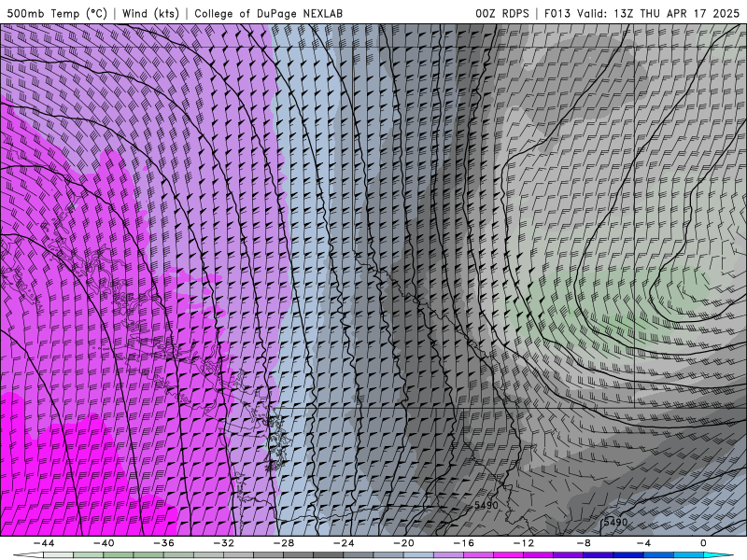Screen dimensions: 747x560
Task: Click the -24 color bar label
Action: [344, 543]
